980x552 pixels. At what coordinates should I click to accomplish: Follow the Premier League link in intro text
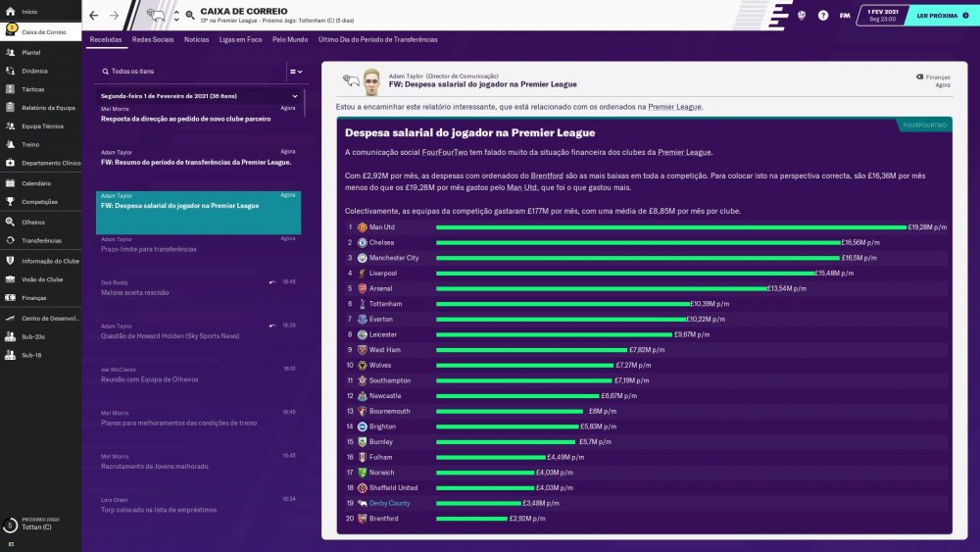tap(674, 107)
